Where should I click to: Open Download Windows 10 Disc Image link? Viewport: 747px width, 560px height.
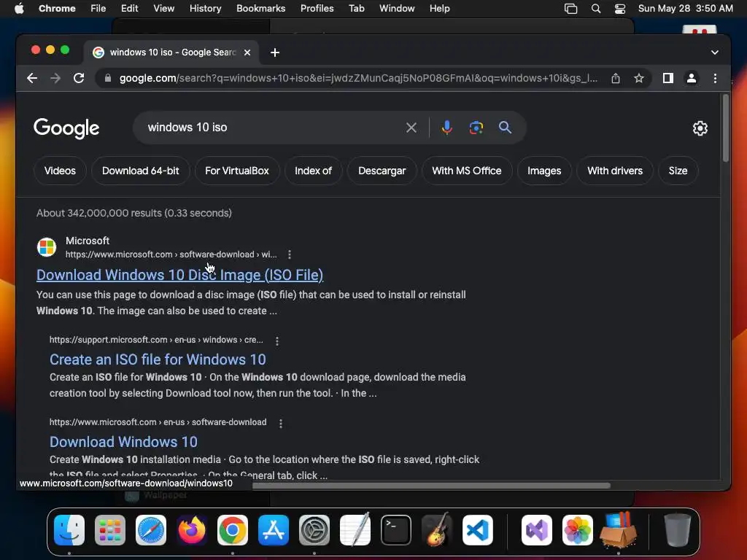point(180,275)
